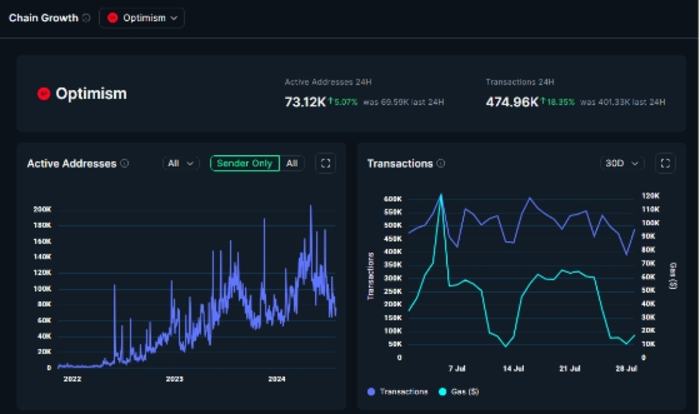Click the 600K y-axis label on Transactions
The image size is (700, 414).
[x=393, y=199]
